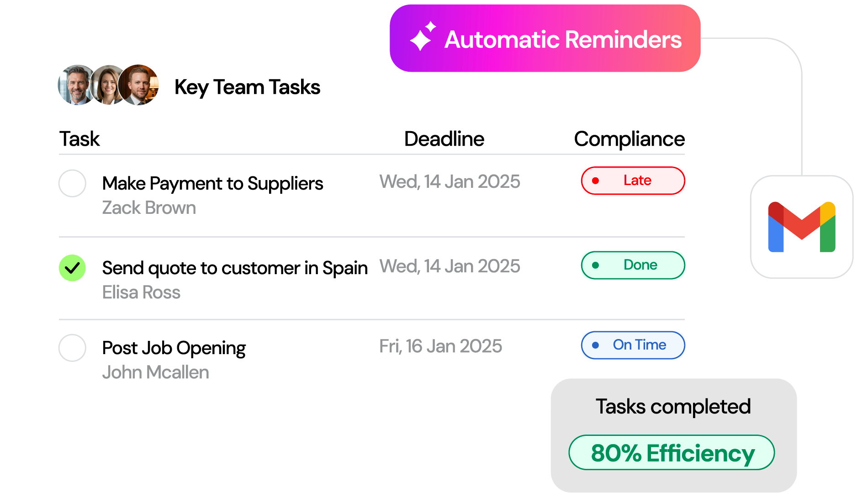Sort by the Deadline column header
This screenshot has width=868, height=504.
click(444, 139)
